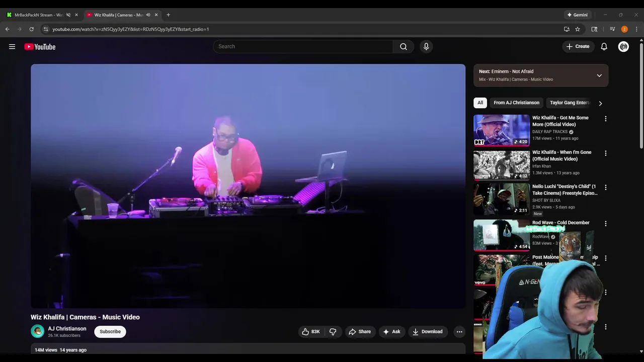
Task: Open the AJ Christianson channel avatar
Action: 37,331
